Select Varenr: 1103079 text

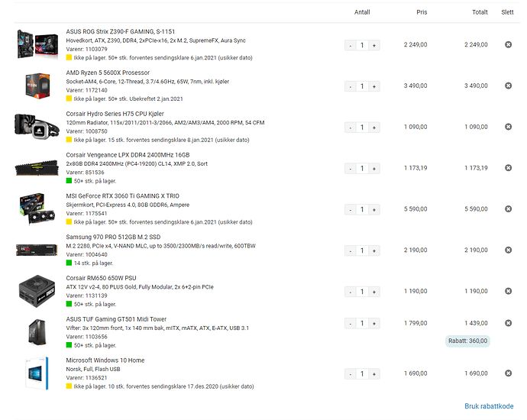coord(87,49)
